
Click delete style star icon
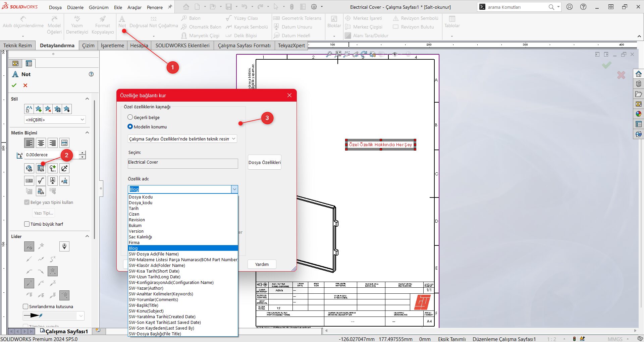[48, 109]
